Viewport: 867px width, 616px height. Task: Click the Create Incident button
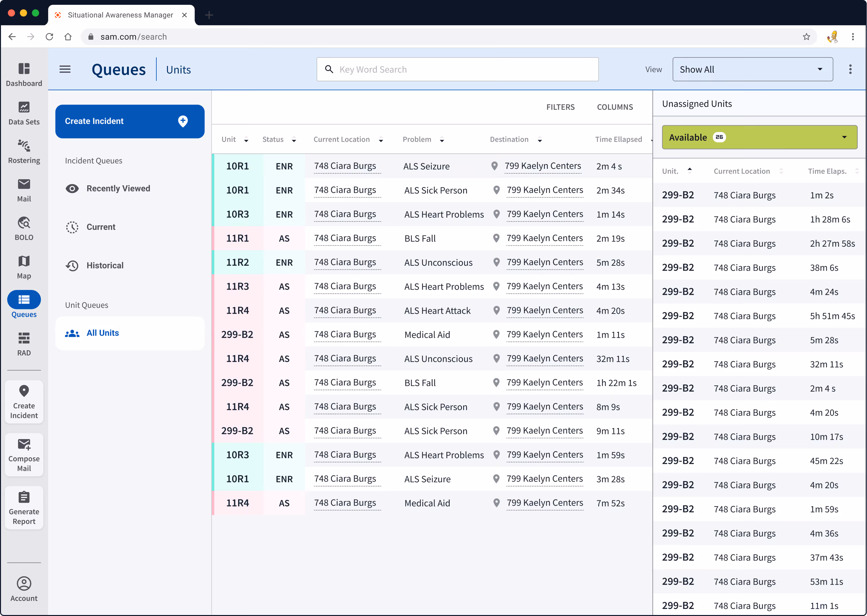pyautogui.click(x=130, y=121)
